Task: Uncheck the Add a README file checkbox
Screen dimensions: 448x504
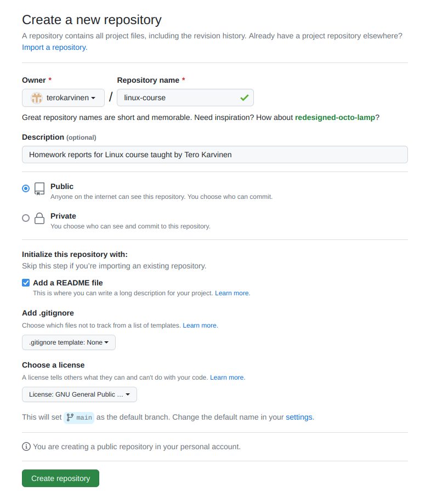Action: tap(26, 283)
